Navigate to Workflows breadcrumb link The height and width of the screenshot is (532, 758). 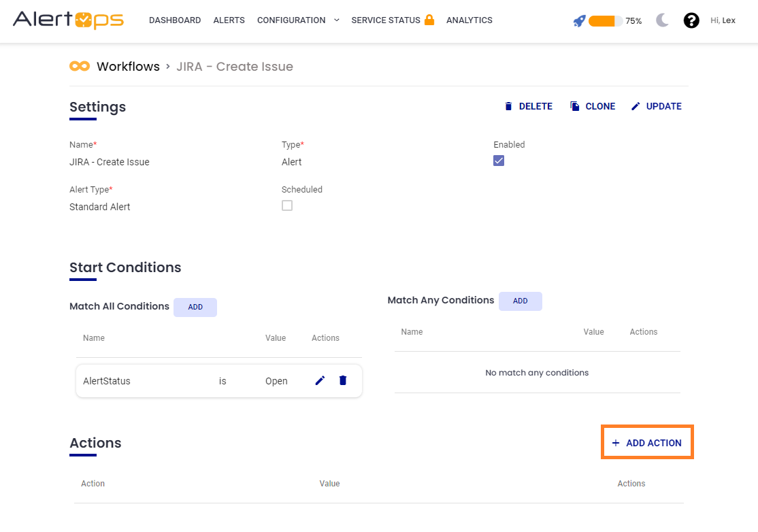coord(128,67)
